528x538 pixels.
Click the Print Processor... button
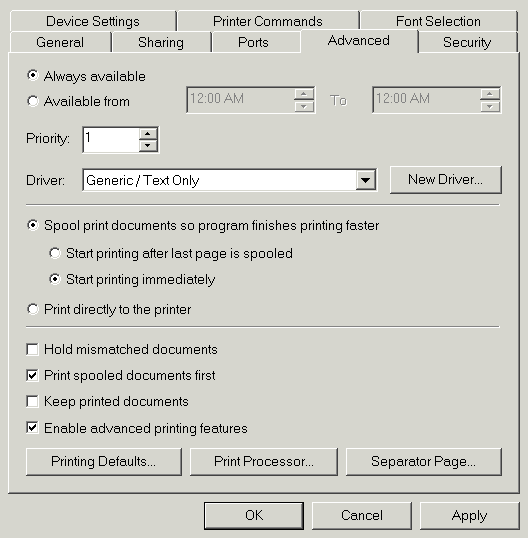(x=264, y=461)
